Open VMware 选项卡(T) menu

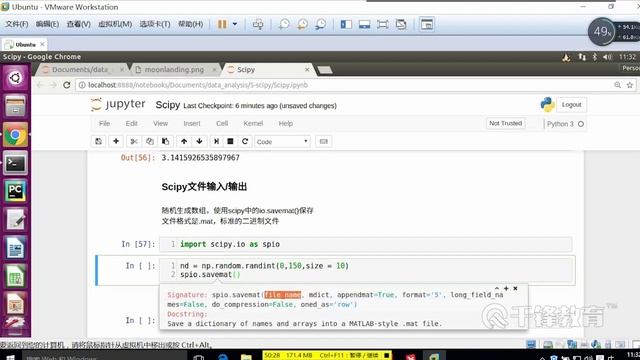click(x=155, y=24)
